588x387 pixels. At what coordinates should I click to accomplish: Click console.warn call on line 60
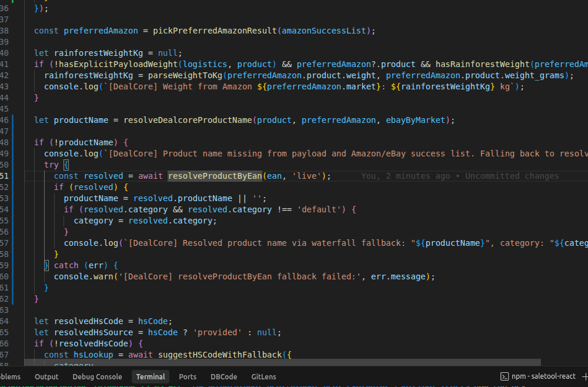point(83,276)
